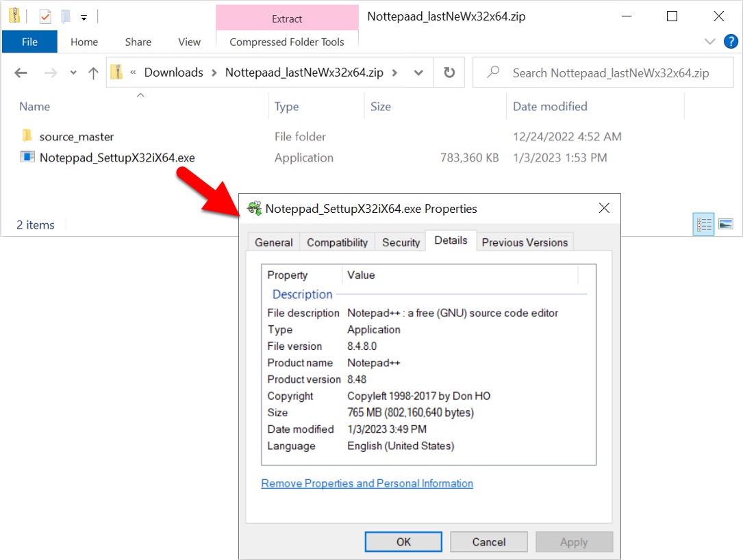This screenshot has height=560, width=743.
Task: Click the Downloads breadcrumb in address bar
Action: (173, 72)
